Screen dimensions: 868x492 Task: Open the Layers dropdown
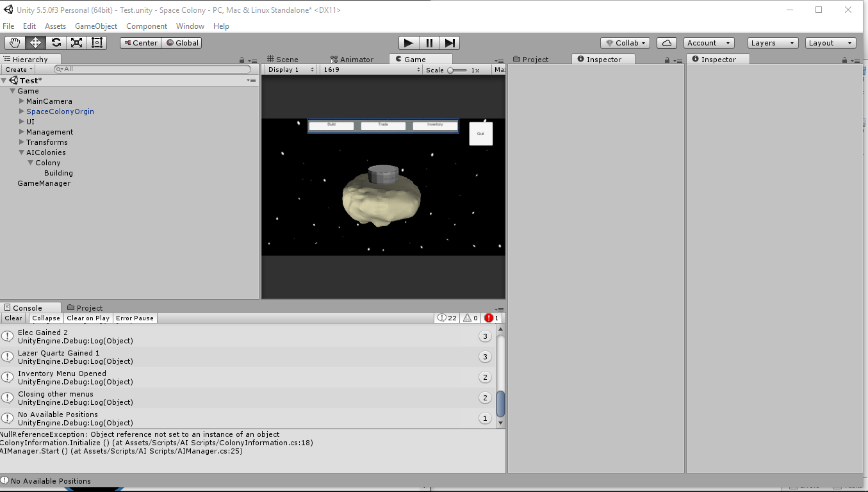pos(773,43)
